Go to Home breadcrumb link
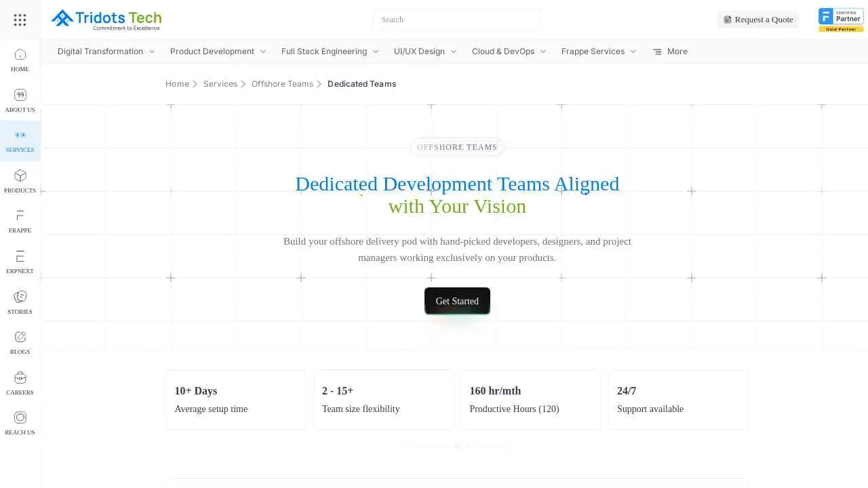 177,84
